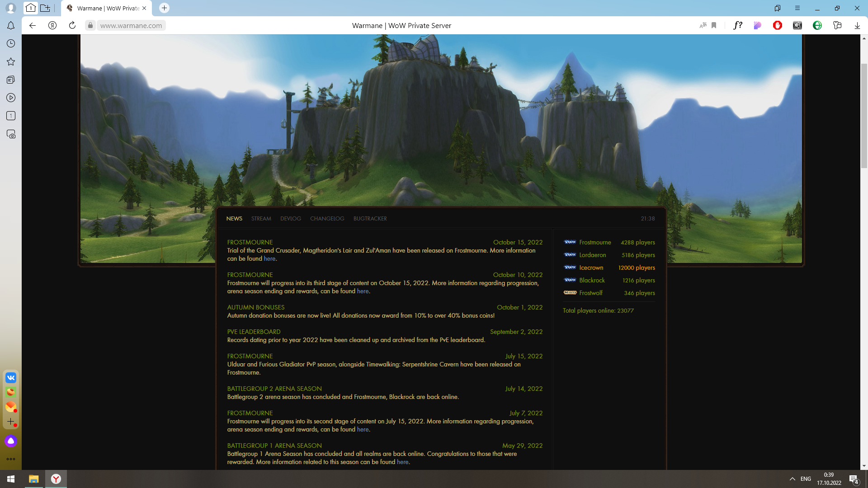Switch to the STREAM tab

pos(261,219)
